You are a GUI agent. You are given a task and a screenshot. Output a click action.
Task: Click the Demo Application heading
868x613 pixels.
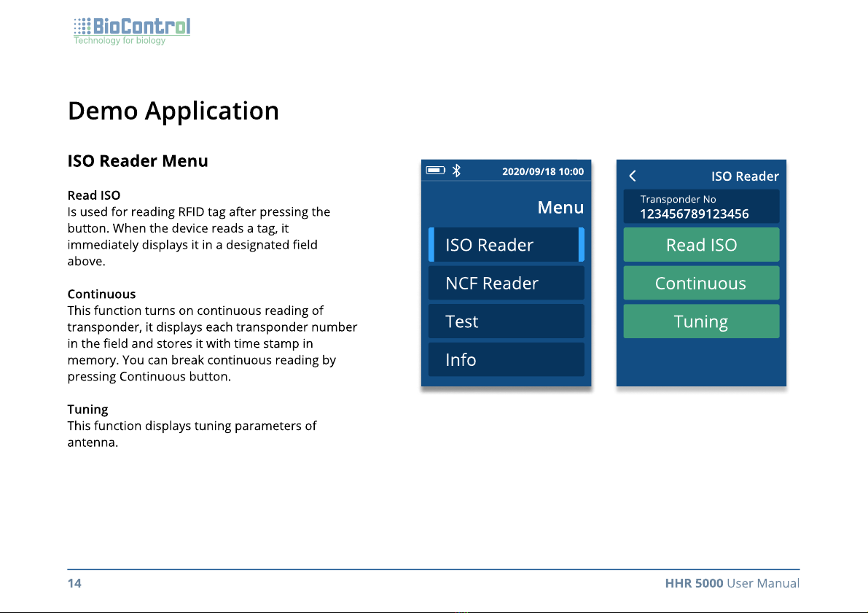pos(173,111)
